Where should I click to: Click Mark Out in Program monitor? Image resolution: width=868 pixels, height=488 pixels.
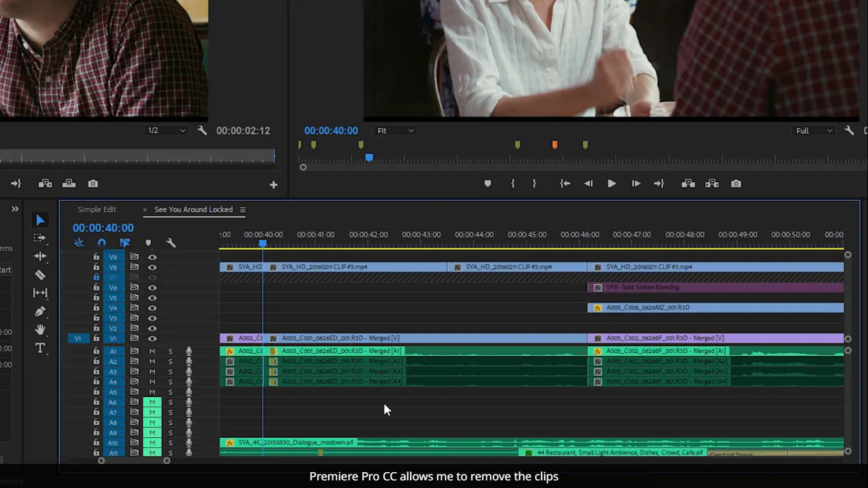pyautogui.click(x=534, y=184)
